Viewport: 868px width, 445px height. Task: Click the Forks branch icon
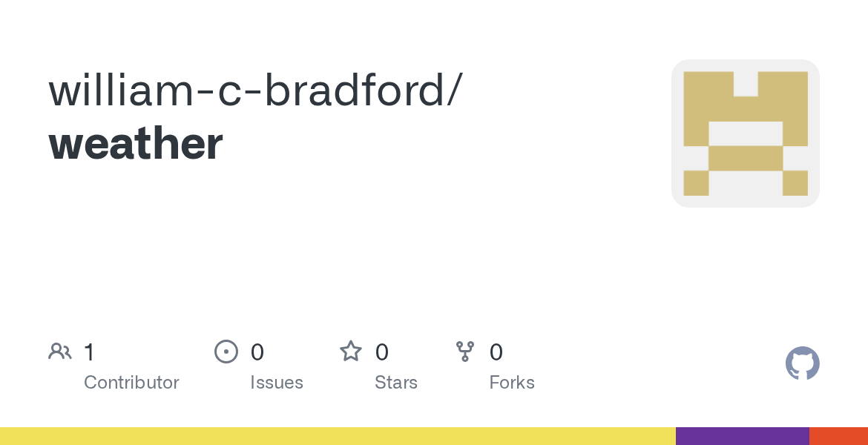(x=465, y=352)
